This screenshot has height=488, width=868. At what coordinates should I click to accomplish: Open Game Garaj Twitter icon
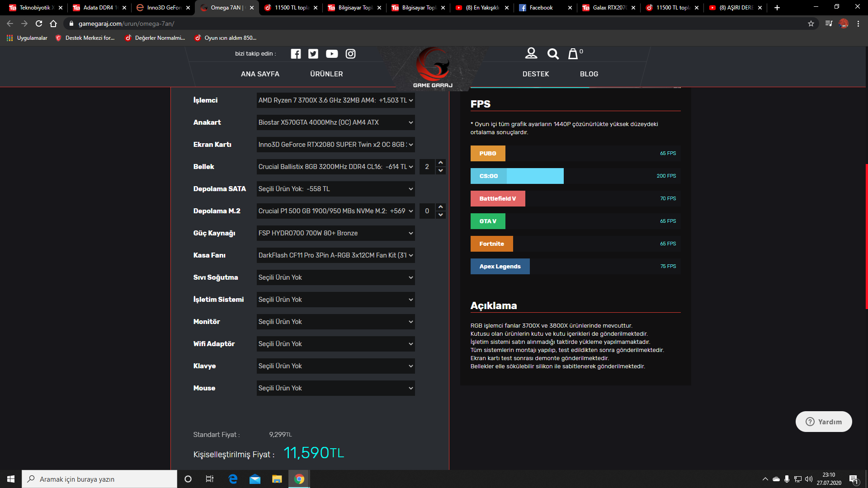click(313, 54)
